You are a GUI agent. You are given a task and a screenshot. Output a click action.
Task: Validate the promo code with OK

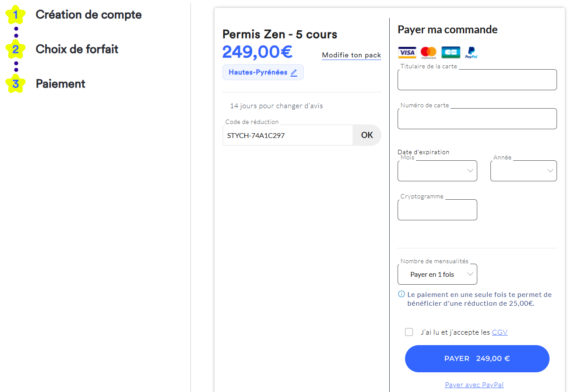(367, 135)
